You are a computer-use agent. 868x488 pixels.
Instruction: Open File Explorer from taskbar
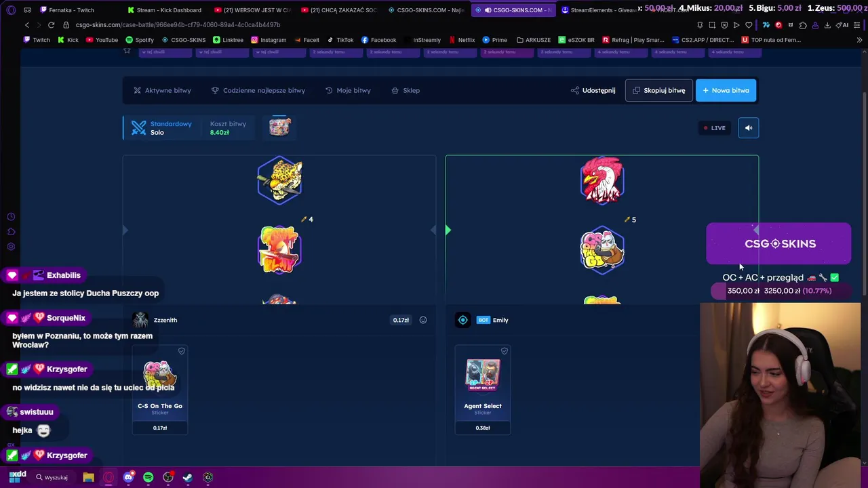click(88, 477)
